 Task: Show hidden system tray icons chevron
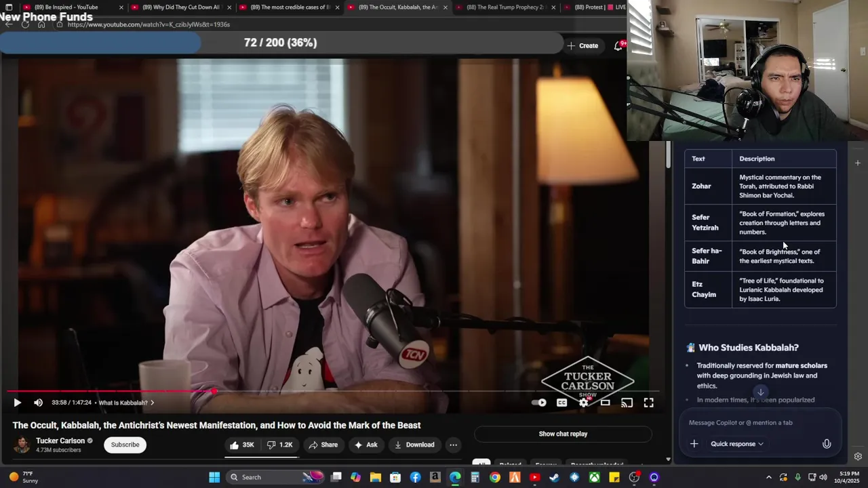coord(768,477)
